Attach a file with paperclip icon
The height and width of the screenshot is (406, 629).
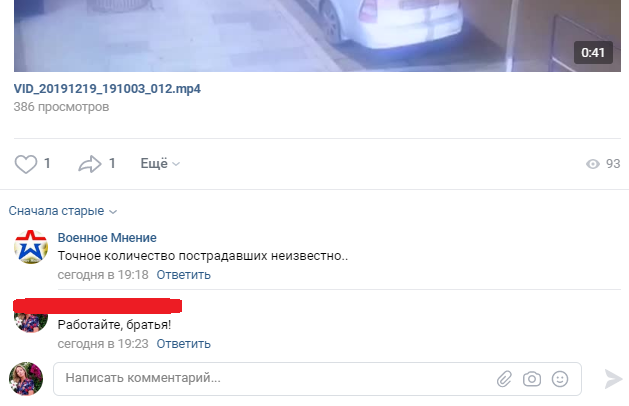pyautogui.click(x=504, y=379)
